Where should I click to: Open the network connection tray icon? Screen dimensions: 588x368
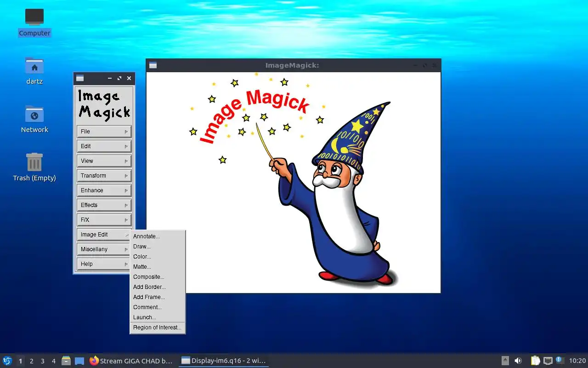click(x=548, y=361)
